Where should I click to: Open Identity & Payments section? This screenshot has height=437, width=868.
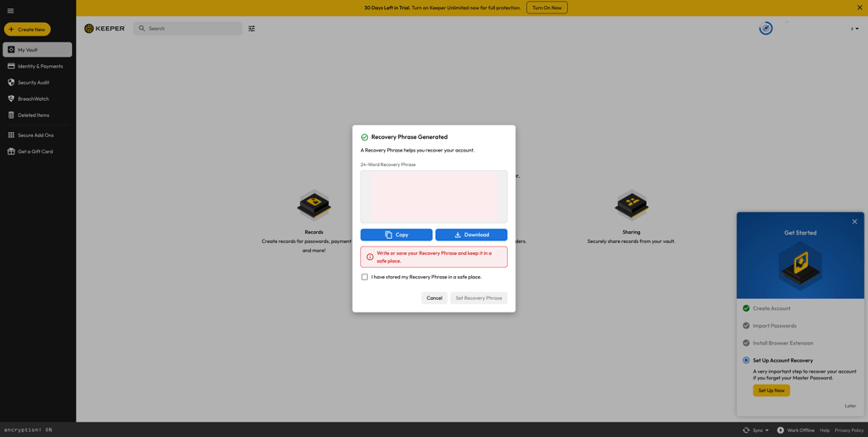tap(37, 66)
